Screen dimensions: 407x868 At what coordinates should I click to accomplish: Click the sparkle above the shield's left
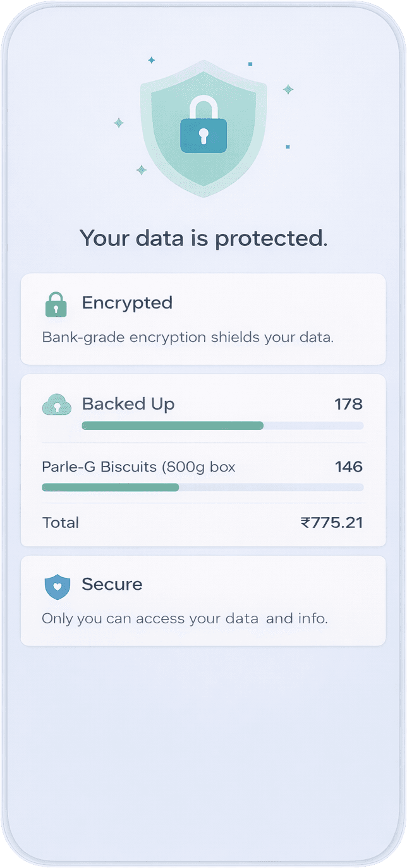(151, 60)
